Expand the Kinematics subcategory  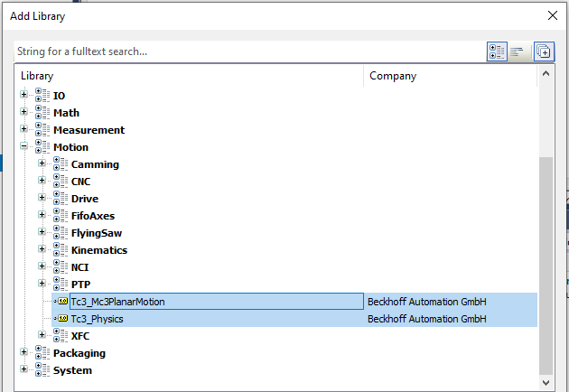pyautogui.click(x=42, y=249)
